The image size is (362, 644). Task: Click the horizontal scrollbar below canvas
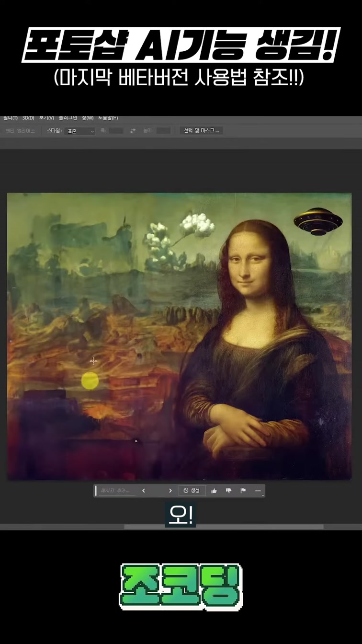point(224,527)
